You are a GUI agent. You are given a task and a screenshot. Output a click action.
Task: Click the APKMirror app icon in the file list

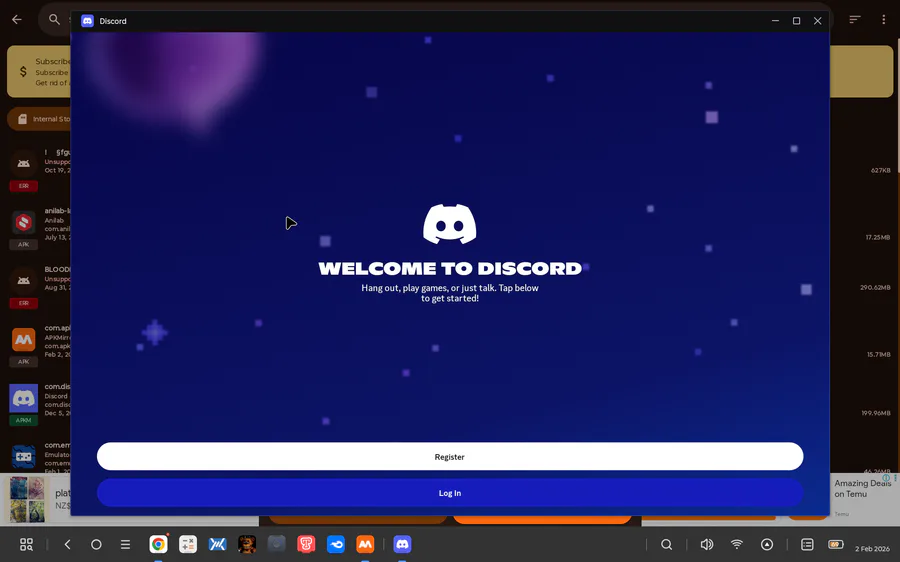(x=24, y=339)
